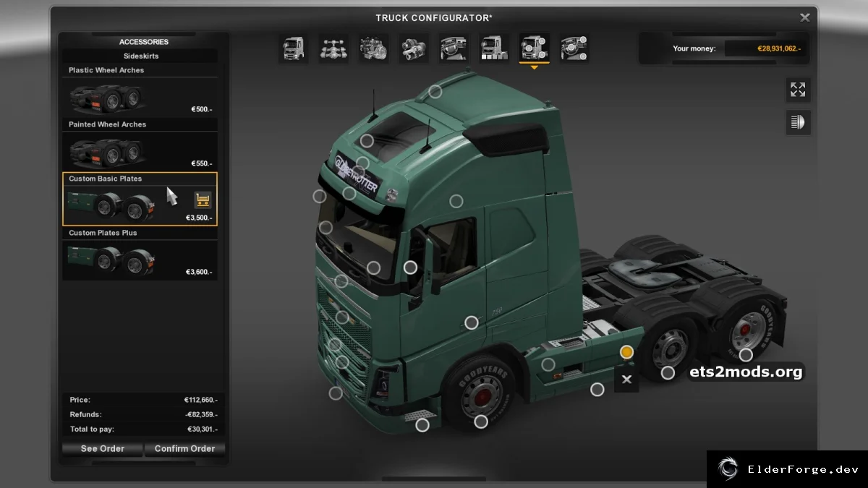Select the middle axle wheel node

click(x=668, y=373)
